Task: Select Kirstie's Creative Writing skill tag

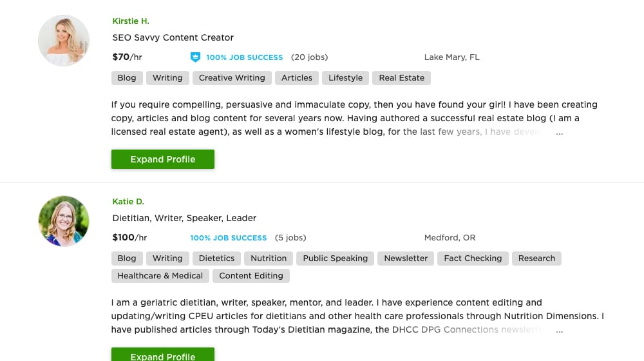Action: tap(232, 78)
